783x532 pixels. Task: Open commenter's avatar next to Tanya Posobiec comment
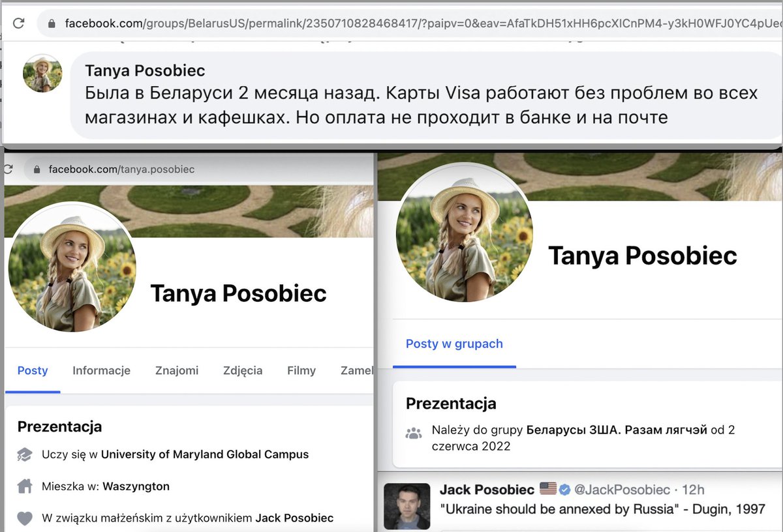tap(42, 73)
